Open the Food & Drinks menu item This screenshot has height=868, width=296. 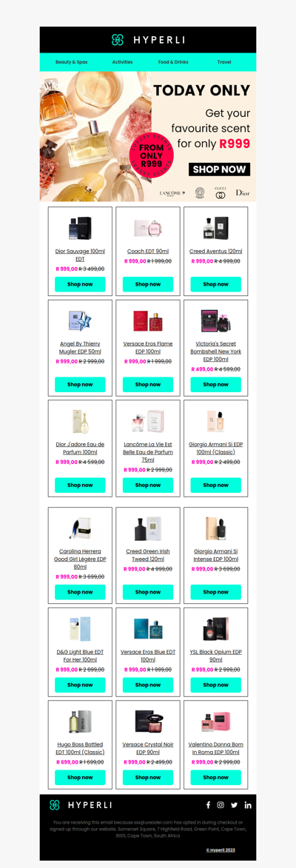[x=173, y=63]
